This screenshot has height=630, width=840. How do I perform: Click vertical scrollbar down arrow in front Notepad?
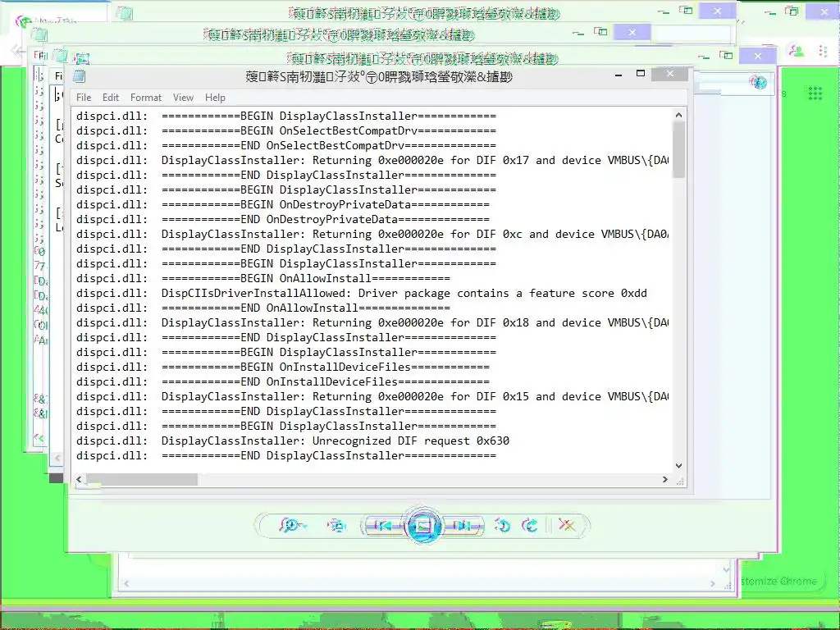pyautogui.click(x=678, y=466)
